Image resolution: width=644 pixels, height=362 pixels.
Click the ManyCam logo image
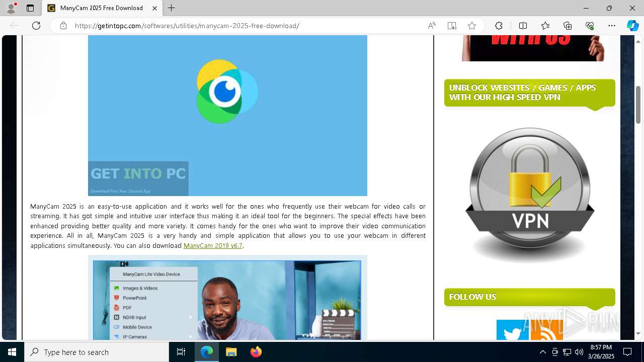227,116
